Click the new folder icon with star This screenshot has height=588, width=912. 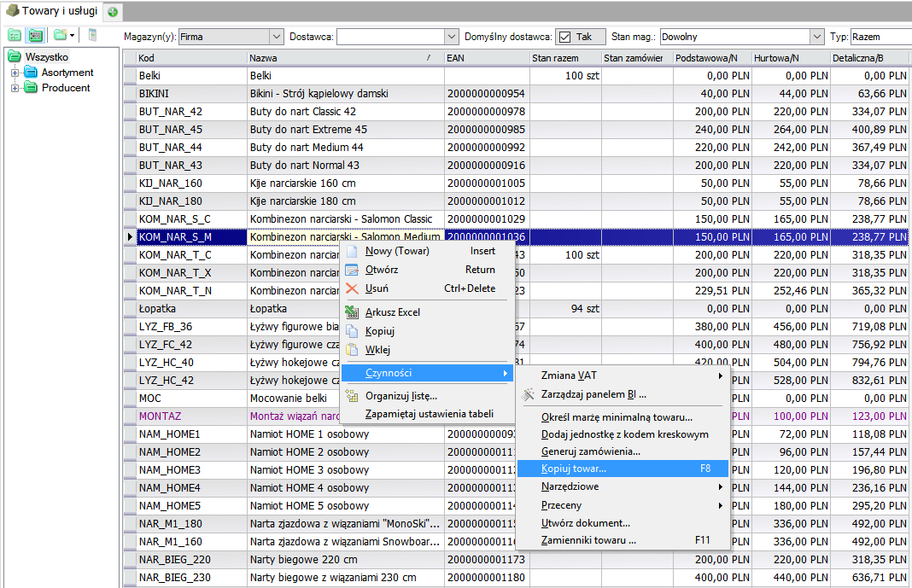click(60, 36)
